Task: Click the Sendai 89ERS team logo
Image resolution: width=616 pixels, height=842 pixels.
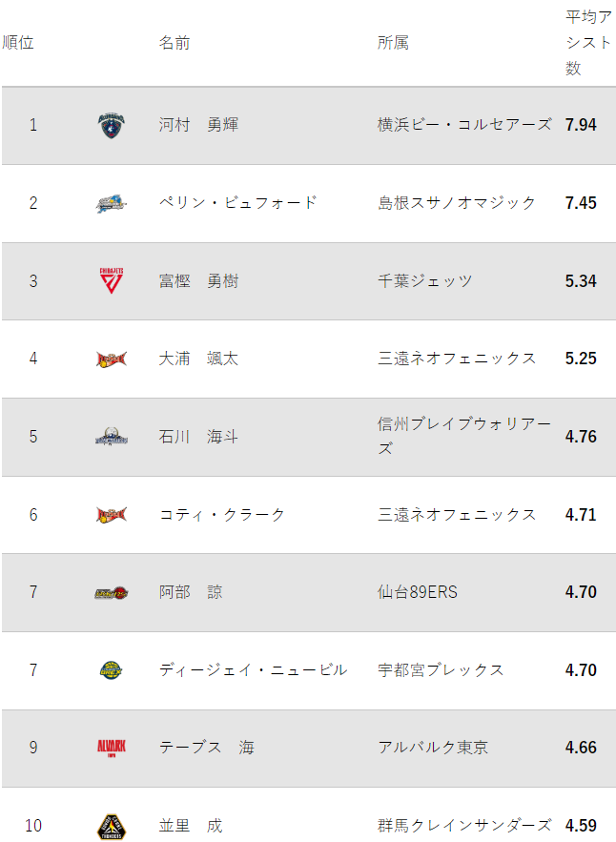Action: coord(112,593)
